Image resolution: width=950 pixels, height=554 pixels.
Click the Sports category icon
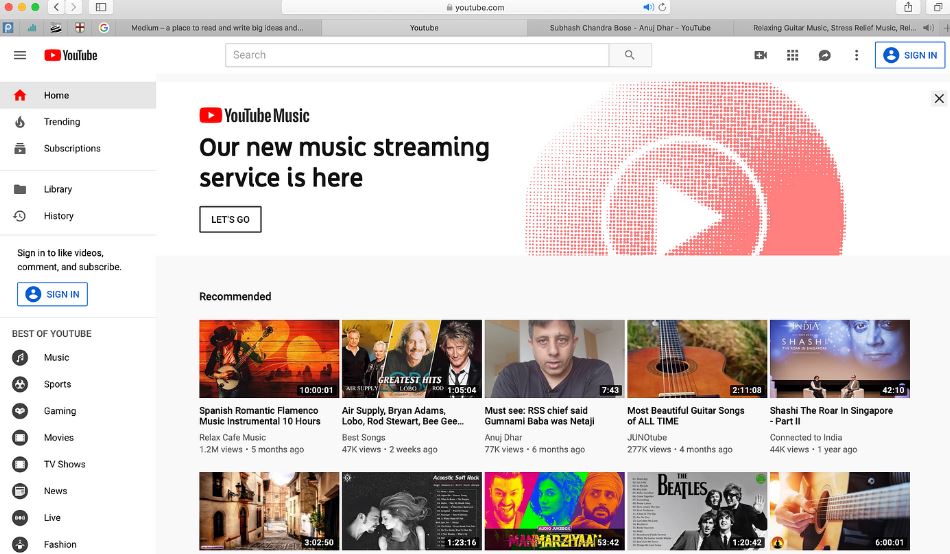click(x=20, y=384)
